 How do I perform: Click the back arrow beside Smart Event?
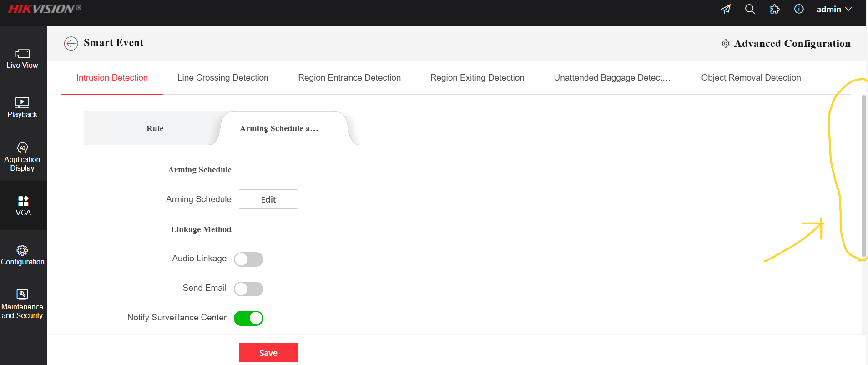click(71, 43)
